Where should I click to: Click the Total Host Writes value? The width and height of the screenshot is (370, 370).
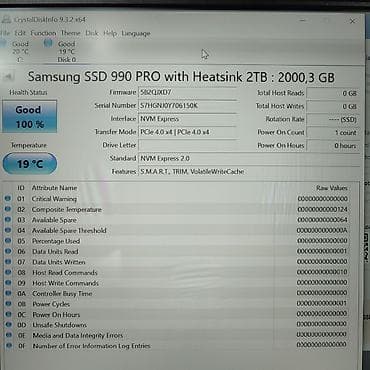333,107
